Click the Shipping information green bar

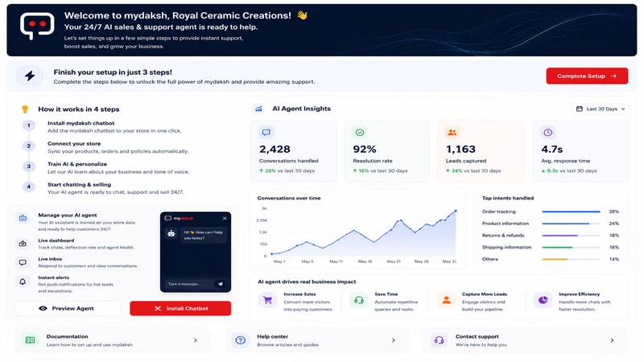tap(571, 248)
